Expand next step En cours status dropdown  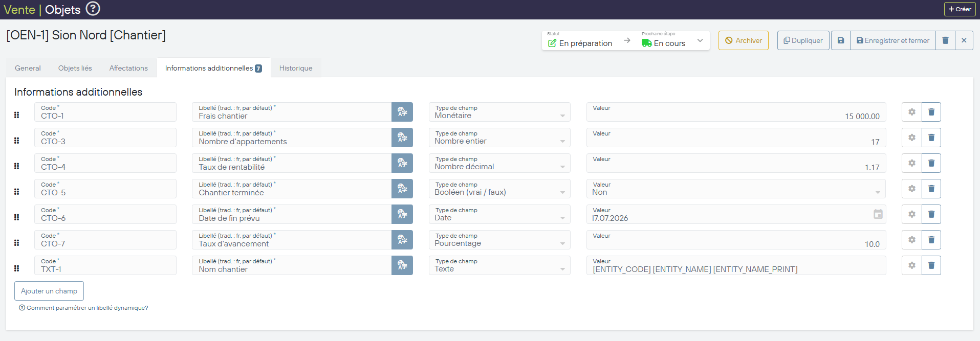pos(700,41)
